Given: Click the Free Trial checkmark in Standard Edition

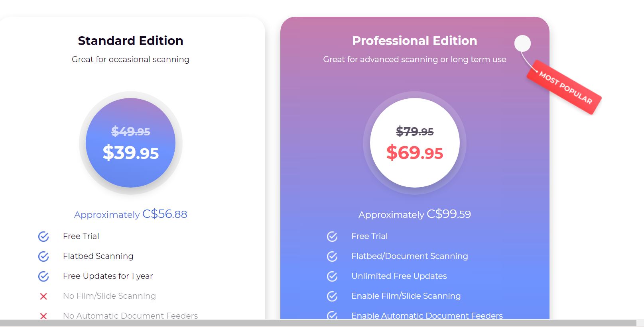Looking at the screenshot, I should coord(43,237).
